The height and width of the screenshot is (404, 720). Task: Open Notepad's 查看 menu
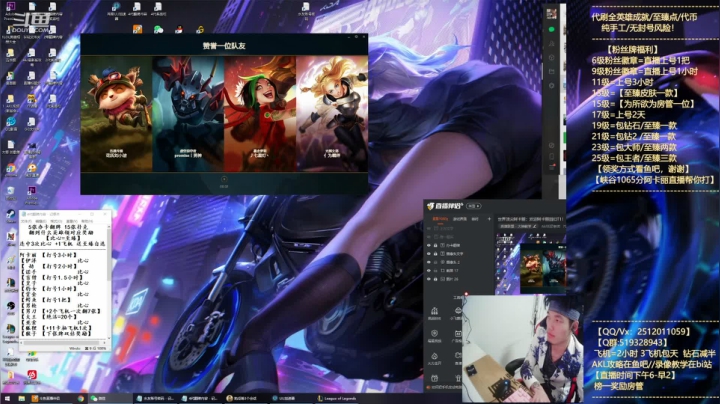tap(72, 221)
